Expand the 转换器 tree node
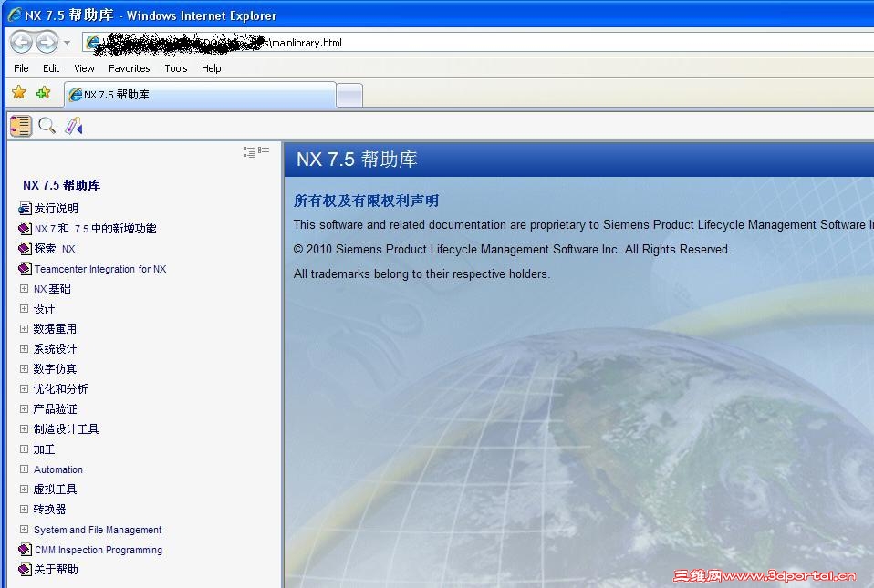874x588 pixels. [24, 509]
